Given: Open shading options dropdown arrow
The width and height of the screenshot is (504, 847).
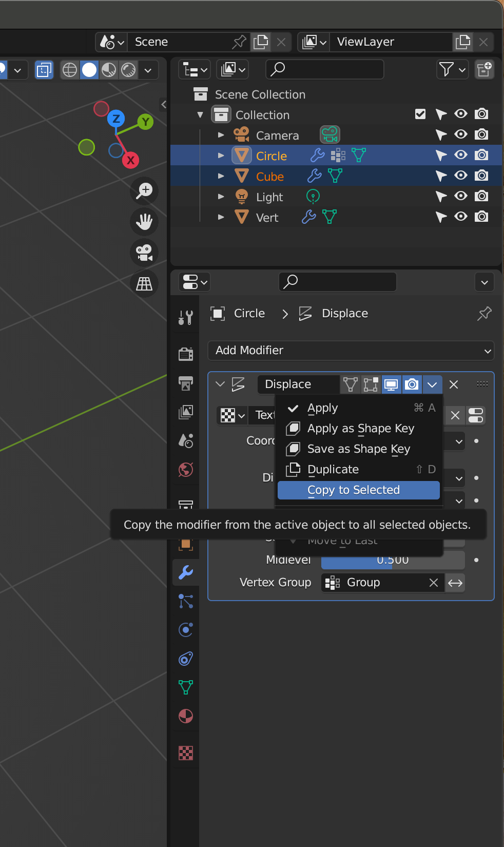Looking at the screenshot, I should coord(148,70).
